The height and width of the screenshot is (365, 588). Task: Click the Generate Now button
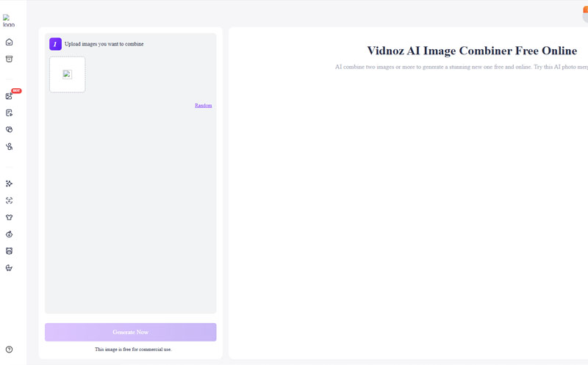pyautogui.click(x=131, y=332)
